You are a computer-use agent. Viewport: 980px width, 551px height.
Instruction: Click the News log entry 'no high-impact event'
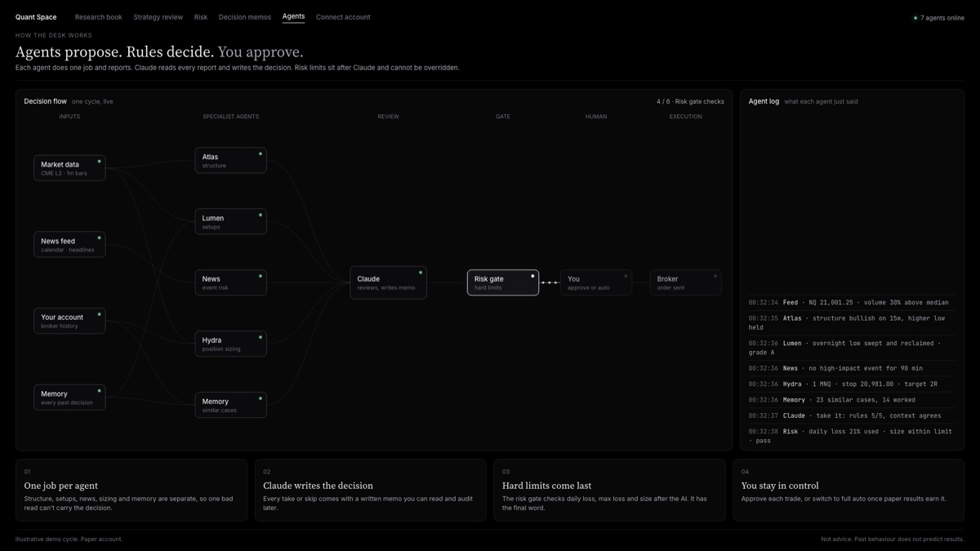click(852, 368)
